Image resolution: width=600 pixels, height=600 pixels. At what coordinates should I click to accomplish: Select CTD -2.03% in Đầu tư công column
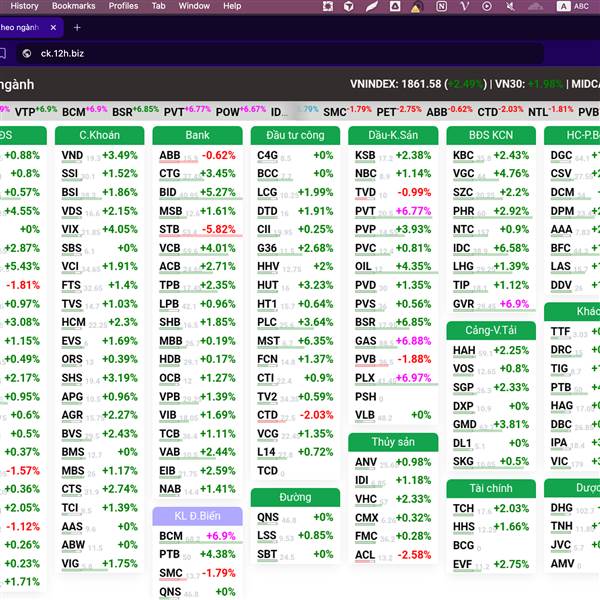(x=295, y=415)
